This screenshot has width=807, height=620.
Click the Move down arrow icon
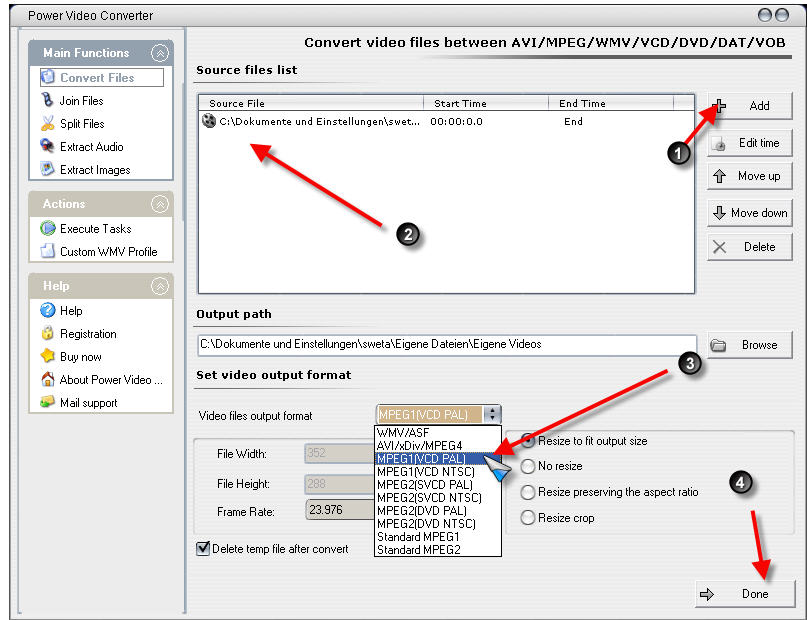pyautogui.click(x=720, y=212)
